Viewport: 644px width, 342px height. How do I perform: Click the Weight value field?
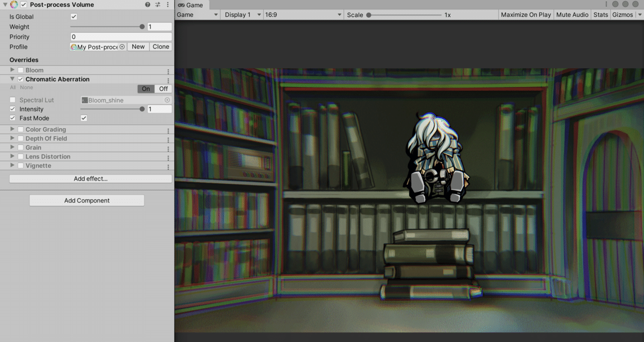(x=159, y=27)
